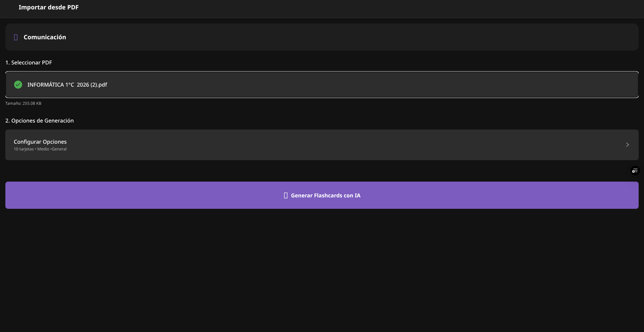This screenshot has width=644, height=332.
Task: Click empty area of the Comunicación card
Action: tap(335, 37)
